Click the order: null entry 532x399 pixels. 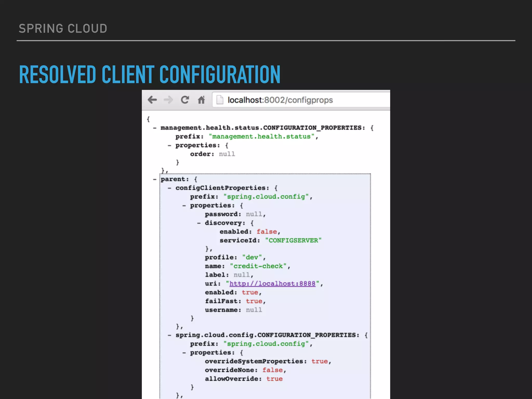(x=212, y=154)
